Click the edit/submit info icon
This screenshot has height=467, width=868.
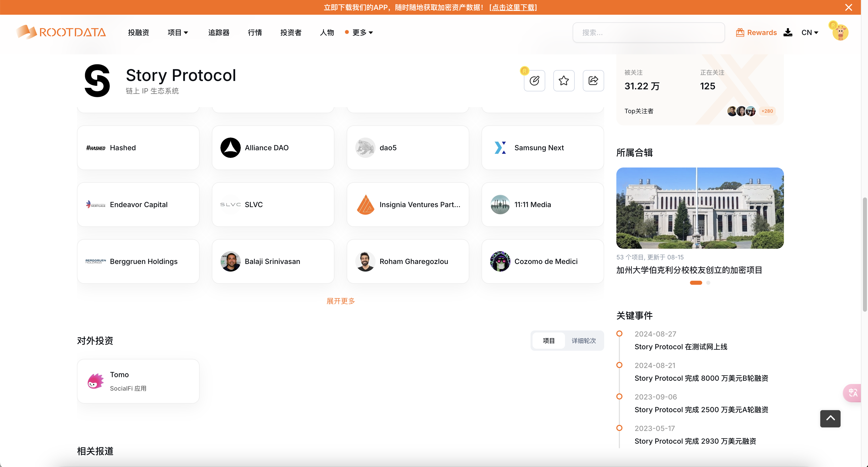pos(534,80)
